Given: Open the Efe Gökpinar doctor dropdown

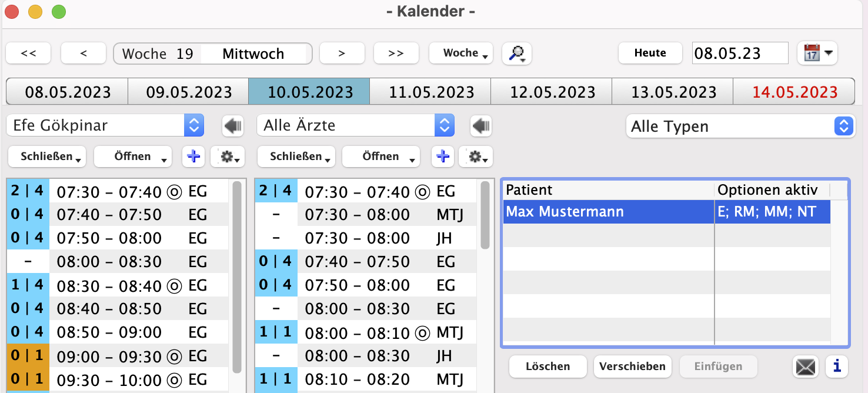Looking at the screenshot, I should 105,126.
